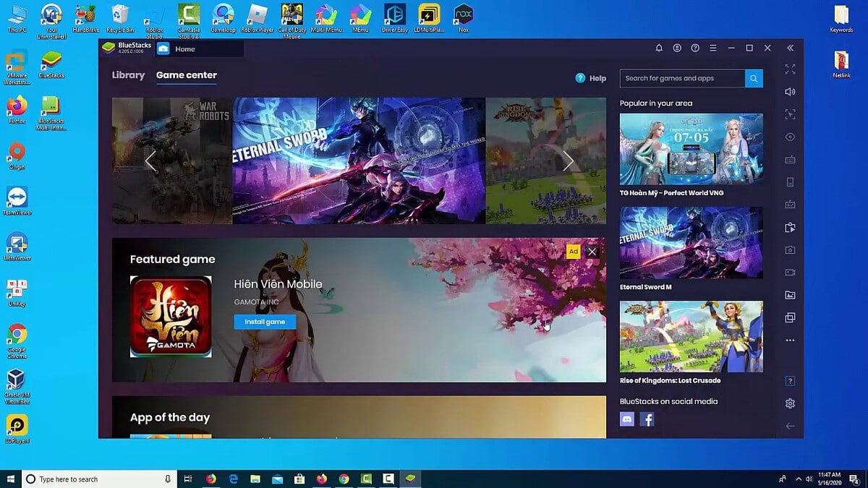Open the BlueStacks Facebook social icon
This screenshot has width=868, height=488.
(647, 419)
